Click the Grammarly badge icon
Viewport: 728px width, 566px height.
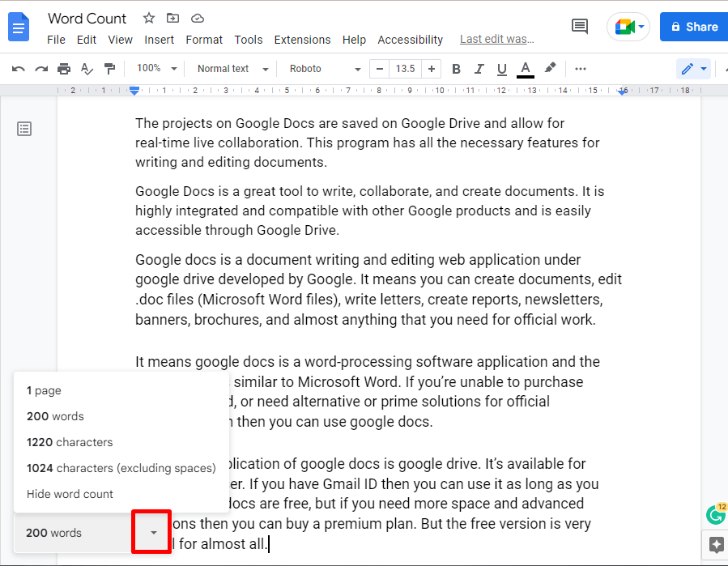[x=716, y=514]
